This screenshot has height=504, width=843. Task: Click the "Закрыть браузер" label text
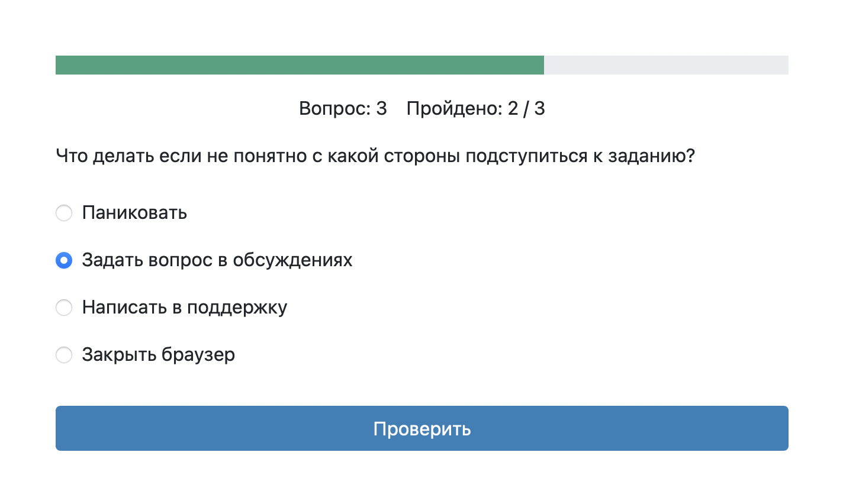click(x=158, y=355)
